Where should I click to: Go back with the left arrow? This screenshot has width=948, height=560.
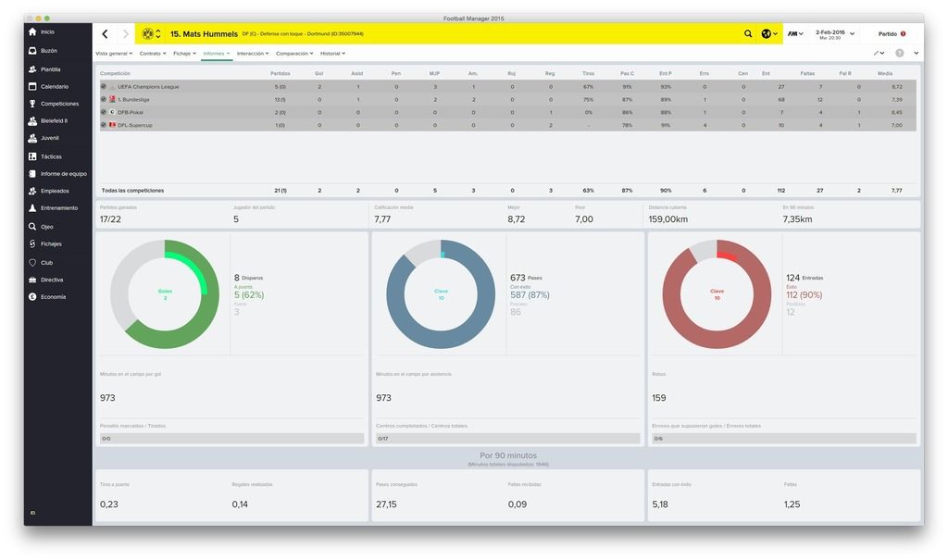click(106, 34)
